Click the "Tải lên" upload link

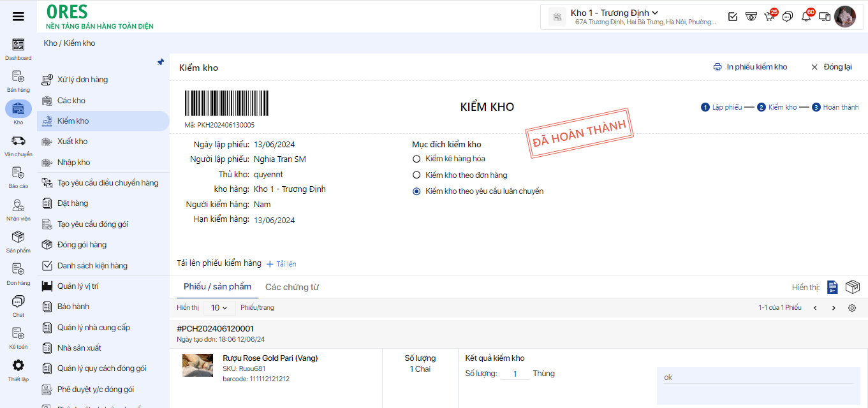(x=281, y=264)
